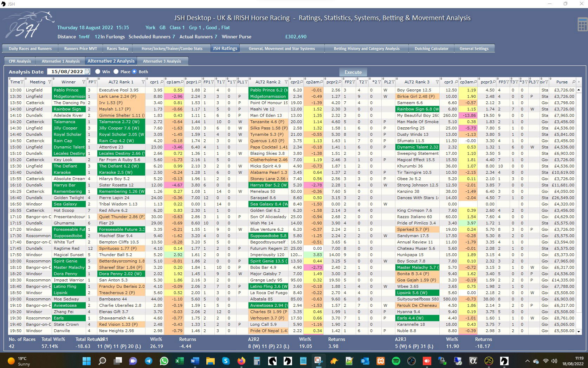The image size is (588, 368).
Task: Open Telegram from the taskbar
Action: coord(149,361)
